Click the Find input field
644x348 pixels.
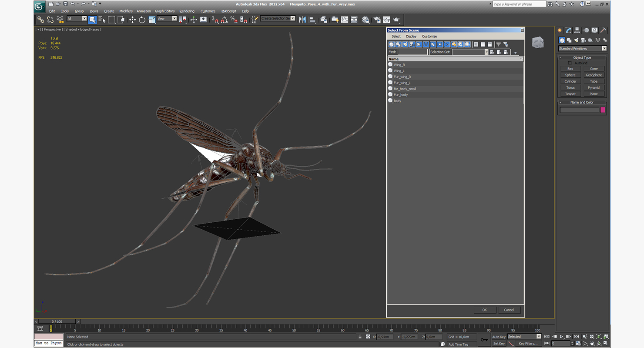pyautogui.click(x=413, y=52)
